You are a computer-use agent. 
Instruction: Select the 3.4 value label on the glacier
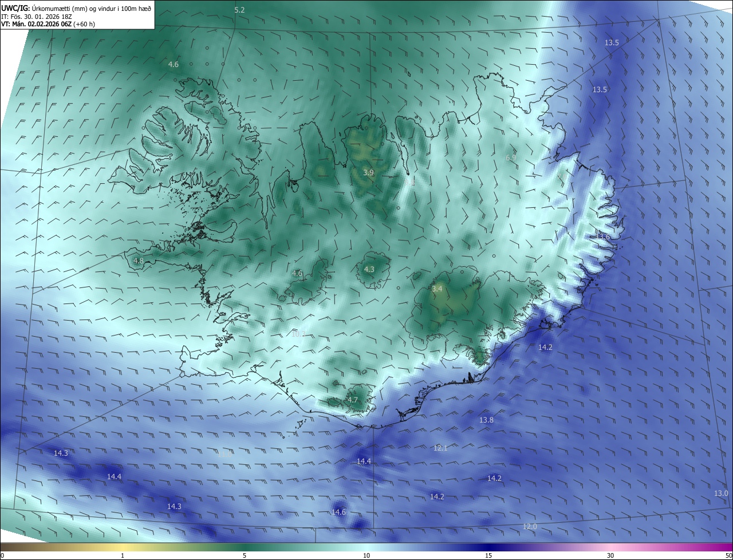click(x=437, y=289)
